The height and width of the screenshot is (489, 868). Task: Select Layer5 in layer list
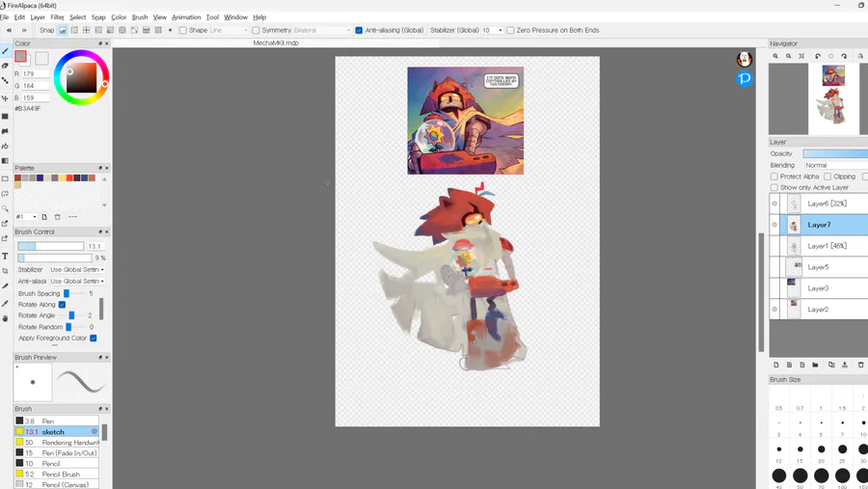click(x=825, y=267)
